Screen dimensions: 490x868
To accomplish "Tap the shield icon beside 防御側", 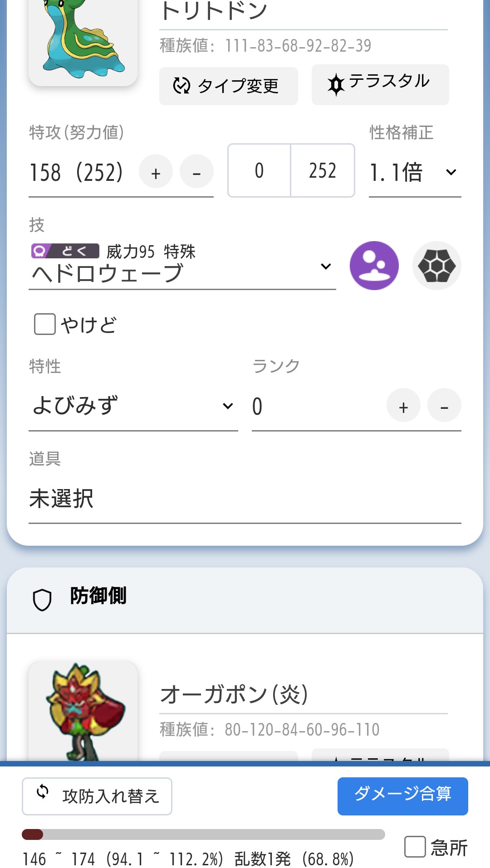I will coord(42,600).
